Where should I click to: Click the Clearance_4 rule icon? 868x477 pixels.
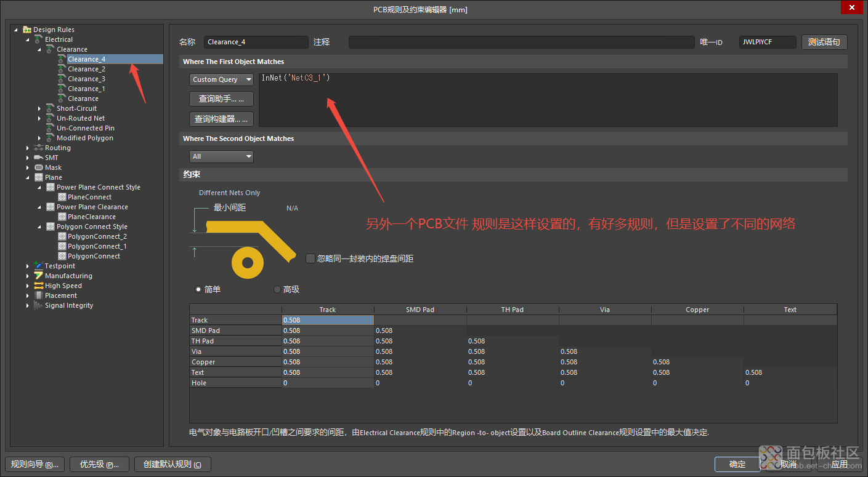pyautogui.click(x=62, y=59)
